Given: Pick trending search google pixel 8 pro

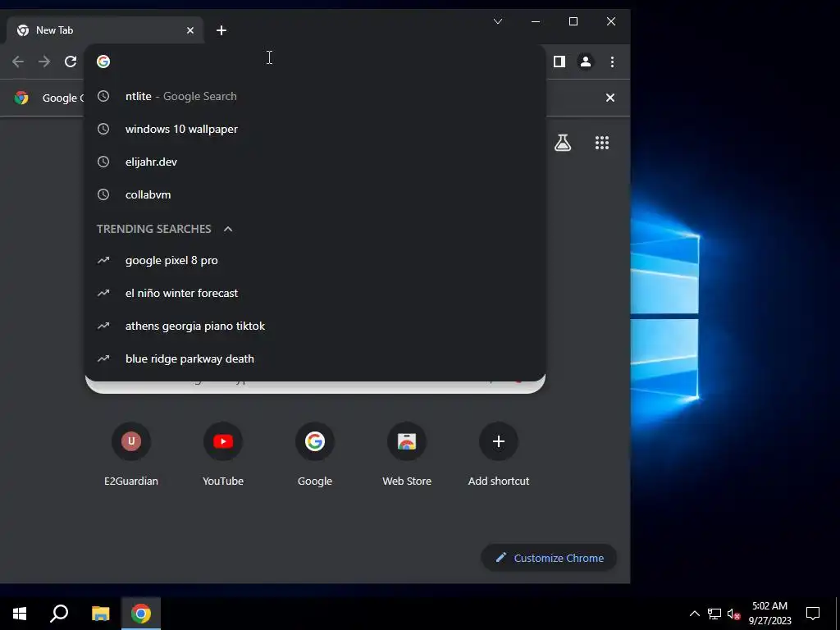Looking at the screenshot, I should (x=315, y=260).
